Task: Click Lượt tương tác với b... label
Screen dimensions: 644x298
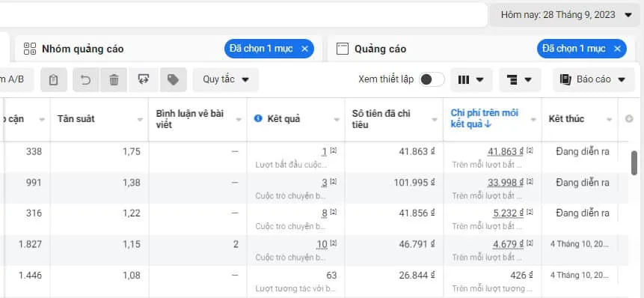Action: click(x=295, y=289)
